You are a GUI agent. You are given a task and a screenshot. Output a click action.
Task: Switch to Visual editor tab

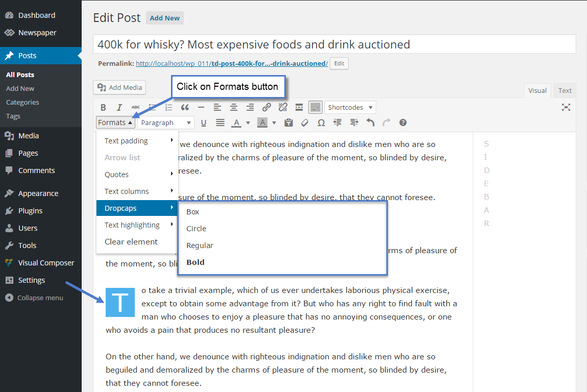(x=537, y=91)
